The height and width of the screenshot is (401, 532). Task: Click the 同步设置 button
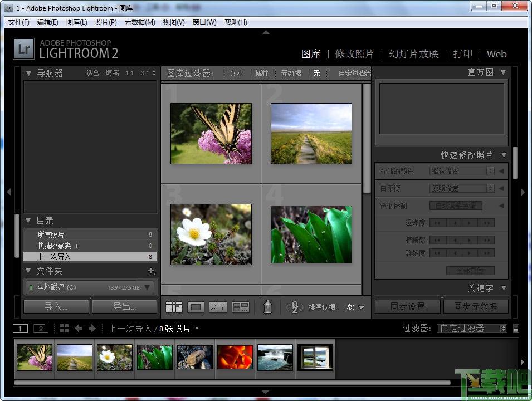[x=408, y=306]
